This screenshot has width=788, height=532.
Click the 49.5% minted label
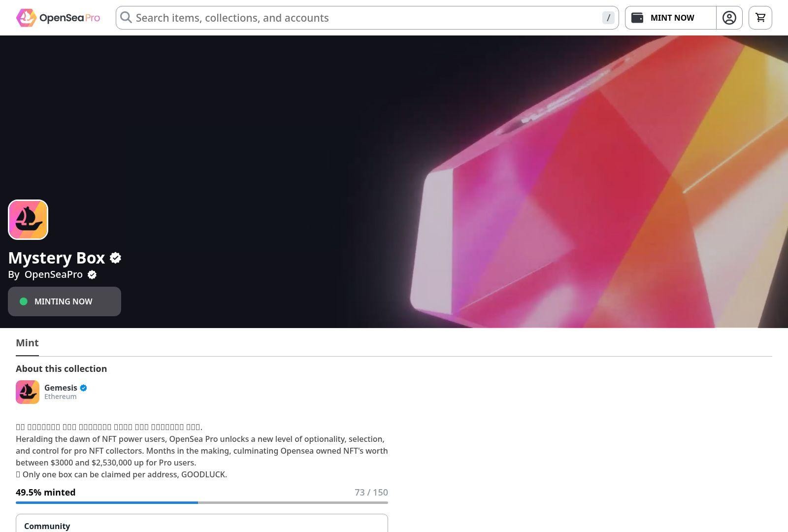(46, 492)
